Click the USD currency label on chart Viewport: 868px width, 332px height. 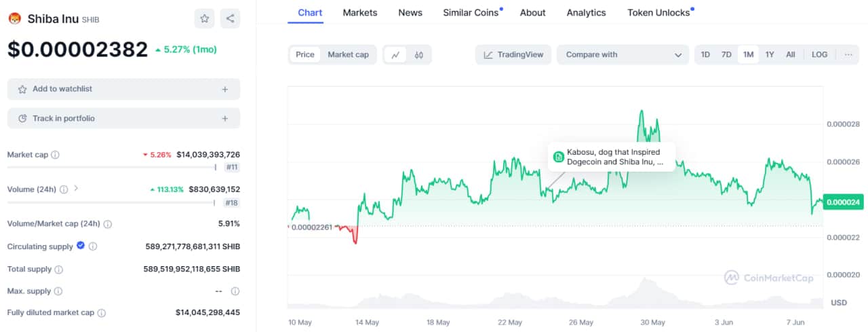point(839,302)
